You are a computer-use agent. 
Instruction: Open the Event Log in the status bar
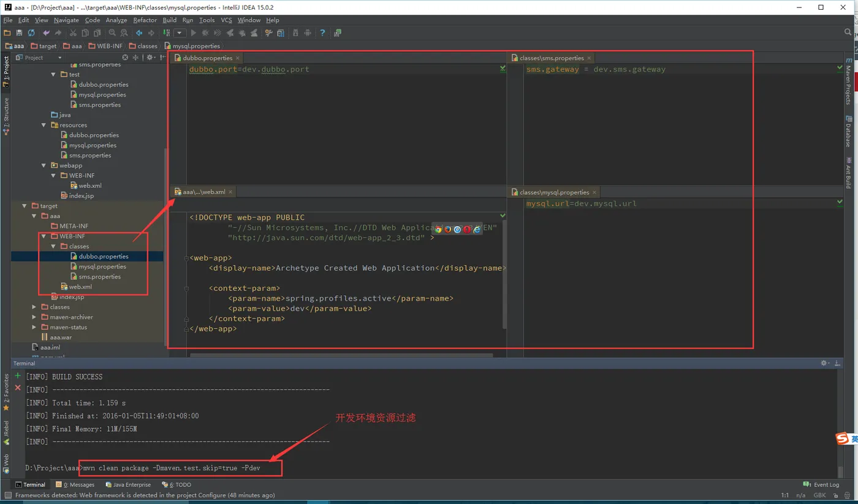coord(822,484)
